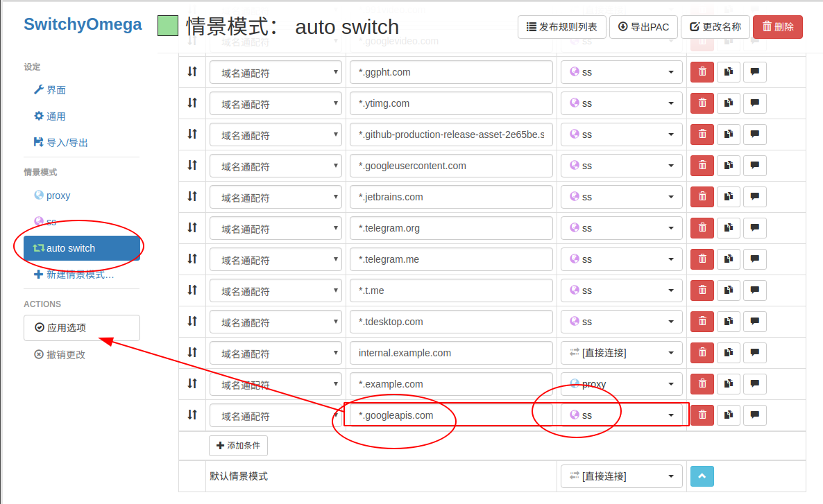The image size is (823, 504).
Task: Add a note to *.googleapis.com rule
Action: 755,415
